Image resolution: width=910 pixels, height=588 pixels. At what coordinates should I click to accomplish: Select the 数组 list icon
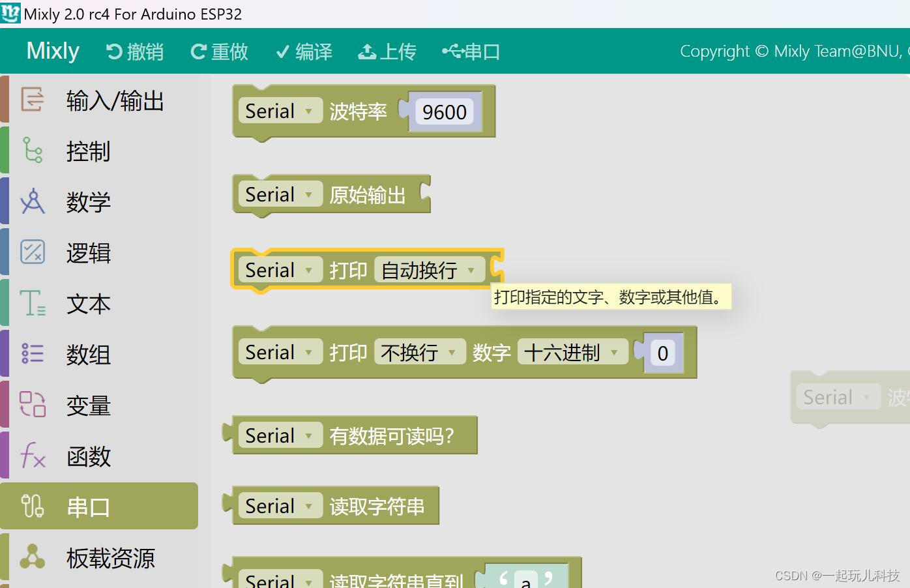click(x=32, y=354)
